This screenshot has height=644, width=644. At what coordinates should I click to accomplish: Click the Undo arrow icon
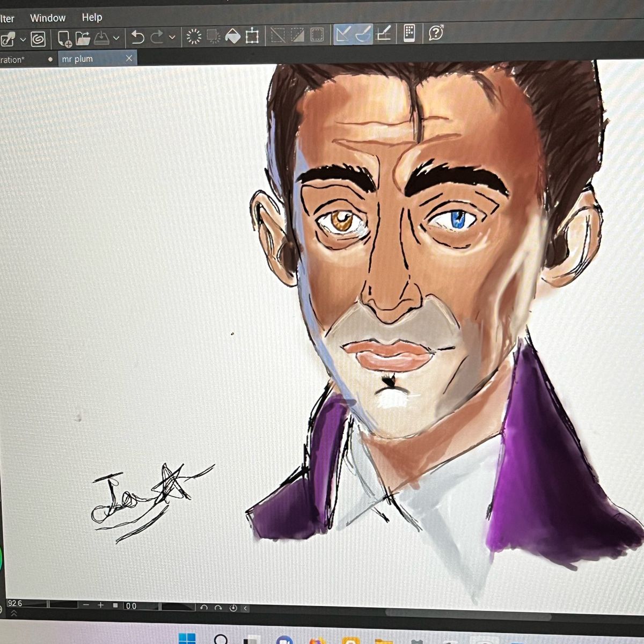pyautogui.click(x=138, y=37)
